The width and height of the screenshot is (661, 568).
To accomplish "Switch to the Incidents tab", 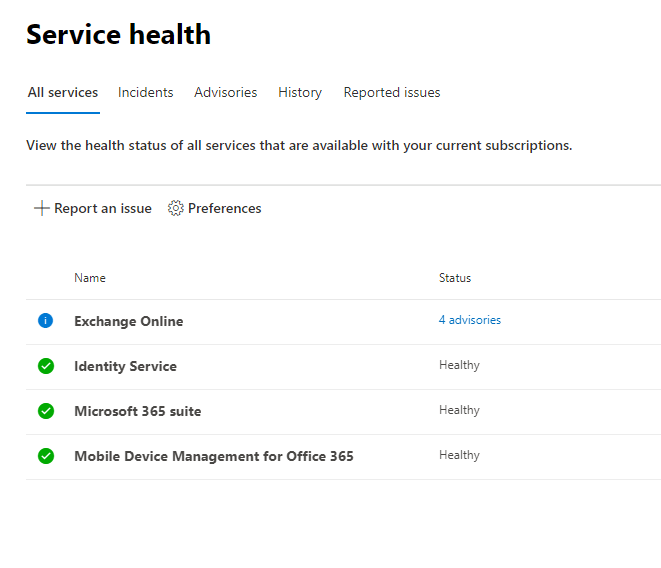I will (x=145, y=92).
